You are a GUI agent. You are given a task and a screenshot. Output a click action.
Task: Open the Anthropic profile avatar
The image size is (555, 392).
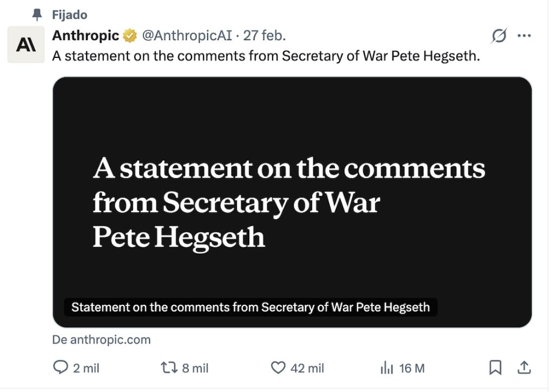[26, 44]
